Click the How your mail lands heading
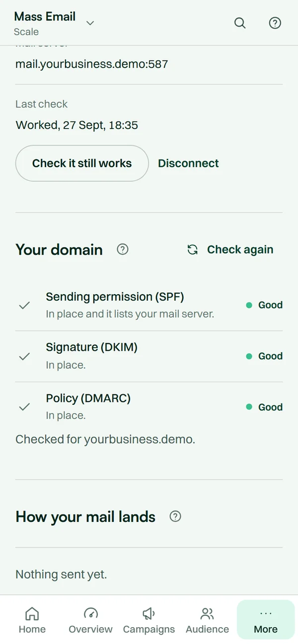Screen dimensions: 298x644 85,516
